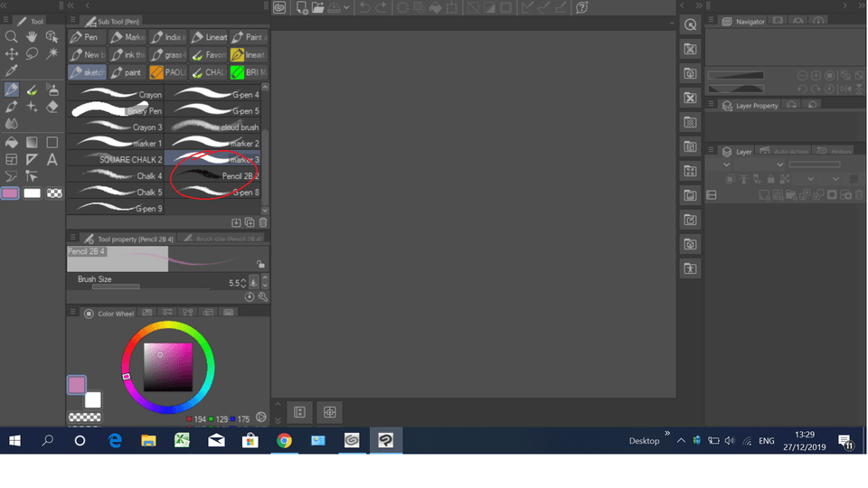Expand the save dropdown arrow in command bar

346,8
